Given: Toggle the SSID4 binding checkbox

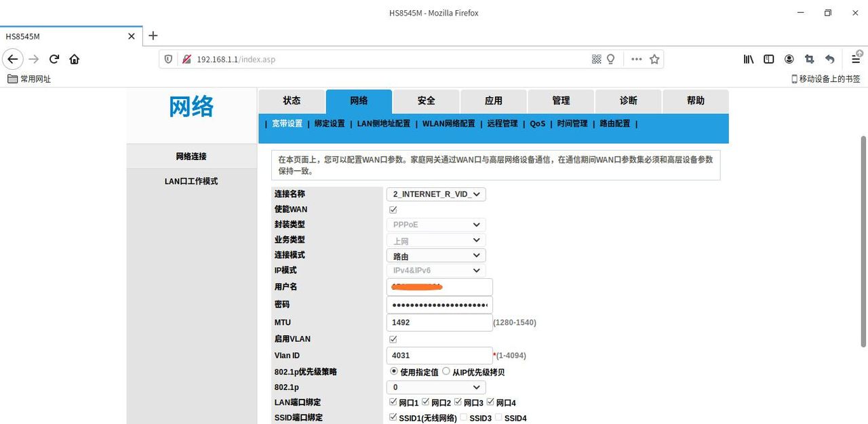Looking at the screenshot, I should (498, 417).
